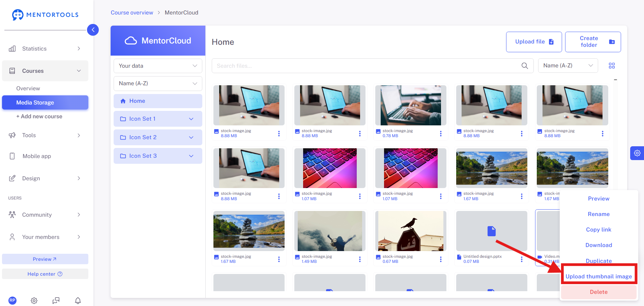Switch to grid view layout icon
The width and height of the screenshot is (644, 306).
pos(612,66)
